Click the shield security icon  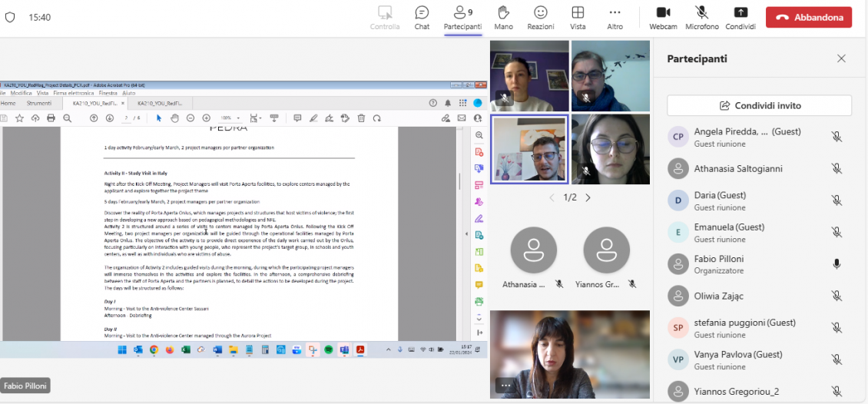(10, 18)
